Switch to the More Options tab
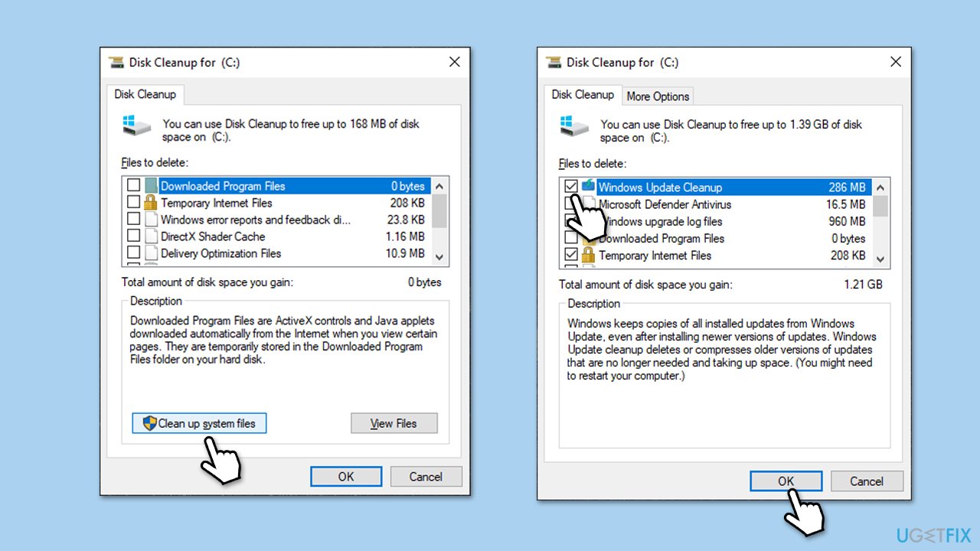980x551 pixels. tap(658, 96)
